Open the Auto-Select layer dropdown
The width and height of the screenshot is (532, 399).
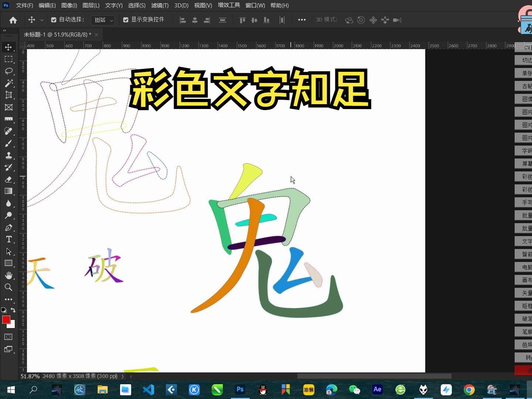tap(103, 20)
